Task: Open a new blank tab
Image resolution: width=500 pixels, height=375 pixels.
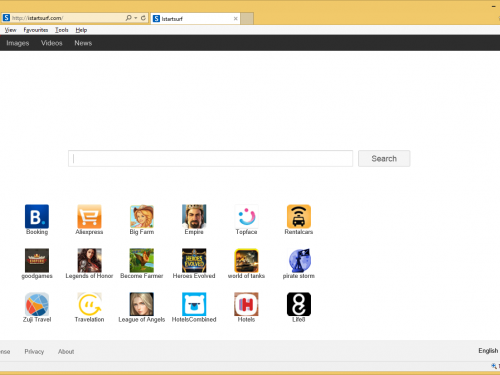Action: click(247, 19)
